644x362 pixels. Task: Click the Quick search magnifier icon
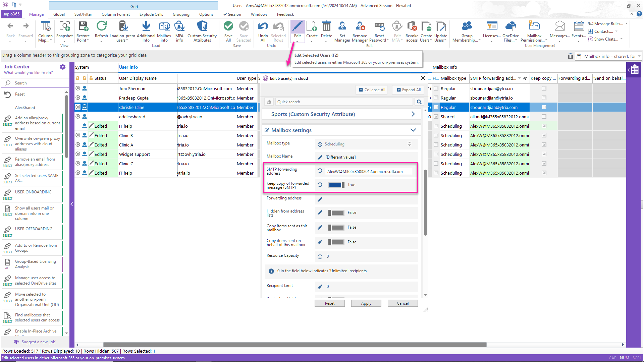(419, 102)
